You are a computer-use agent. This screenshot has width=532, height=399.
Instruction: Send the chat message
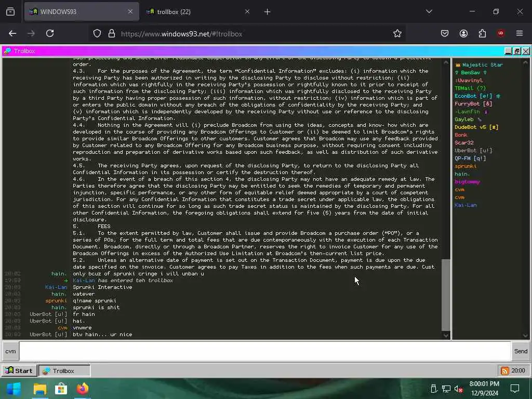point(521,351)
